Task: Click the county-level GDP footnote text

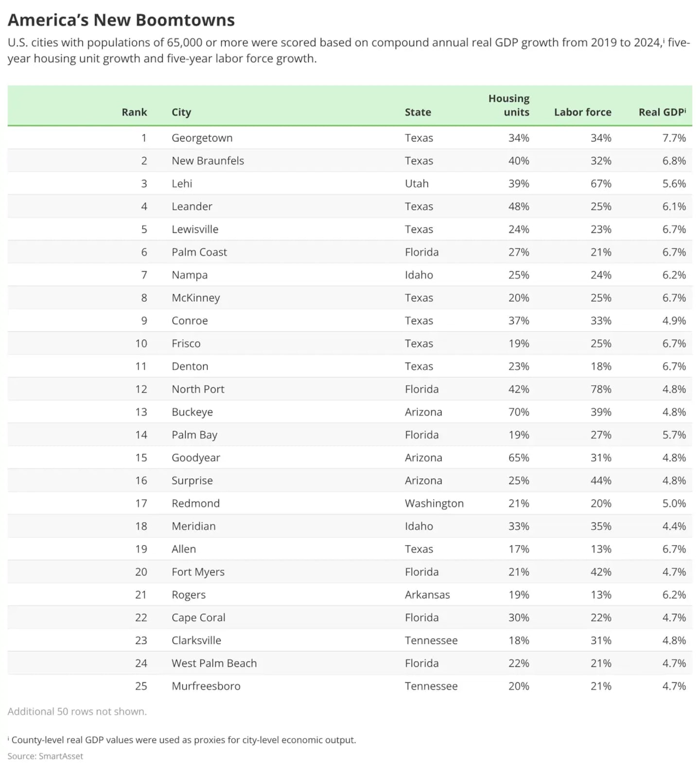Action: pos(182,740)
